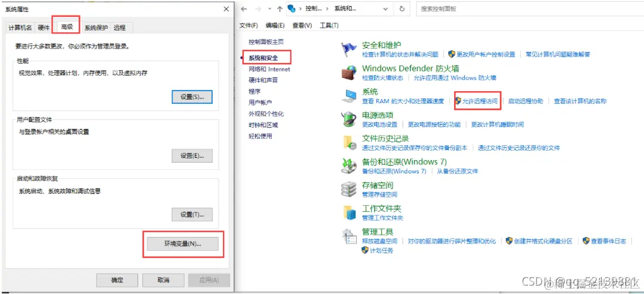The width and height of the screenshot is (644, 294).
Task: Click 更改电池设置
Action: (x=380, y=125)
